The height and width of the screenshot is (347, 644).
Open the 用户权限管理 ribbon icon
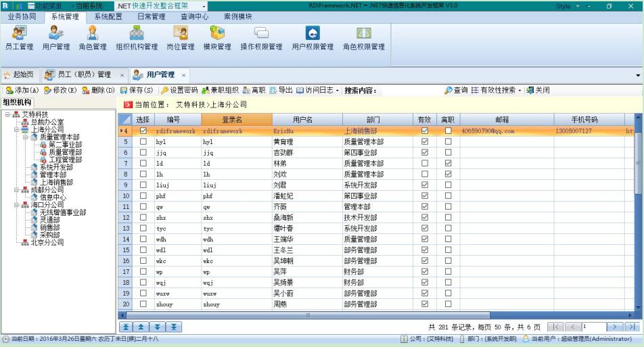(x=313, y=37)
